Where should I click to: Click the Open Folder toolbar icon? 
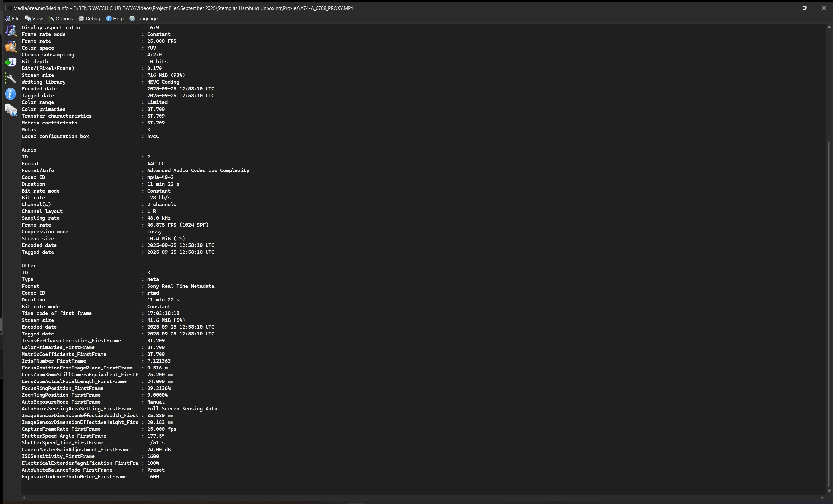tap(11, 47)
